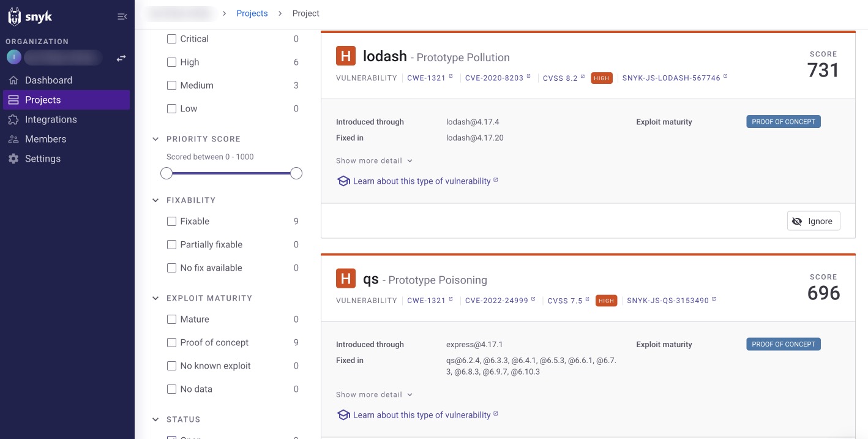Collapse the Exploit Maturity filter section
This screenshot has height=439, width=868.
coord(155,298)
